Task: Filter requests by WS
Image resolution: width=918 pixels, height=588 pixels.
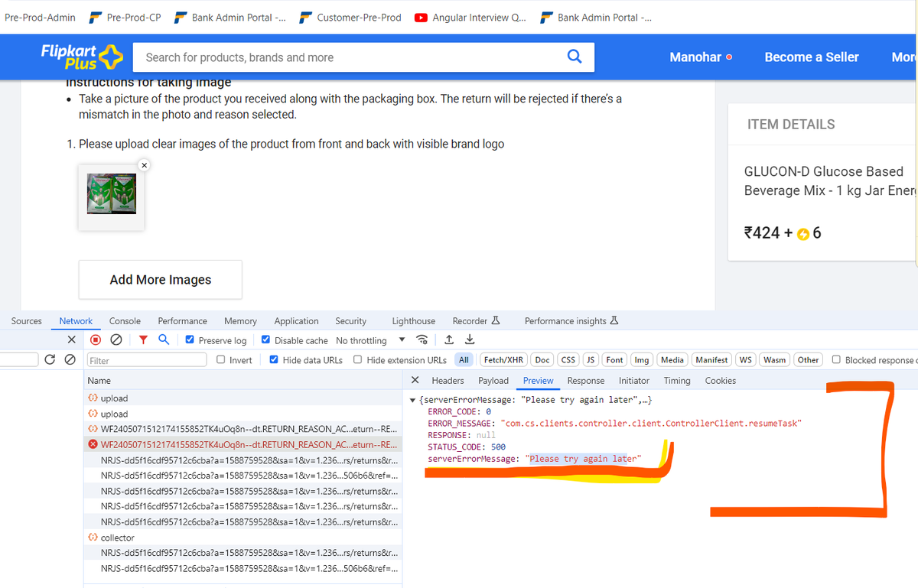Action: click(x=746, y=359)
